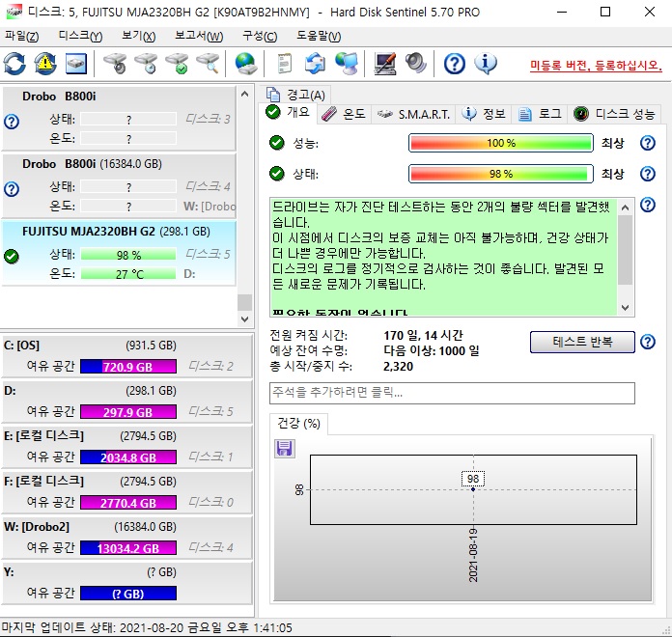This screenshot has height=637, width=672.
Task: Click the 미등록 버전, 등록하십시오 link
Action: click(x=596, y=66)
